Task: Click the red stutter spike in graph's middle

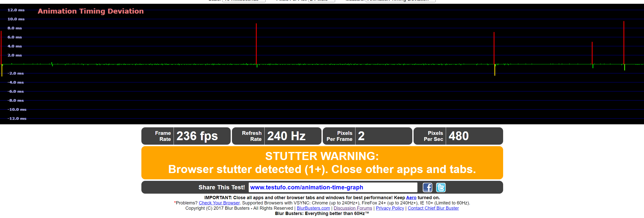Action: [256, 44]
